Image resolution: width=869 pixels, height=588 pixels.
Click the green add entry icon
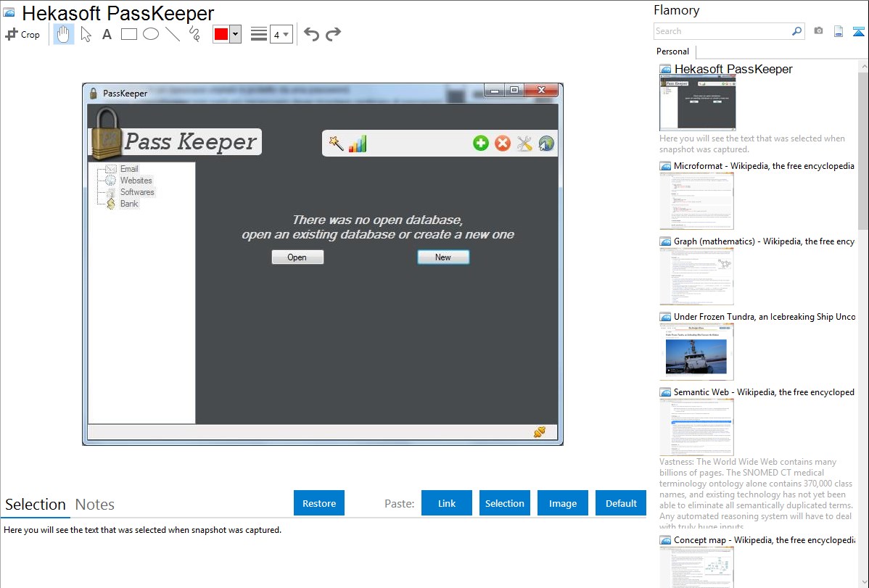[480, 143]
